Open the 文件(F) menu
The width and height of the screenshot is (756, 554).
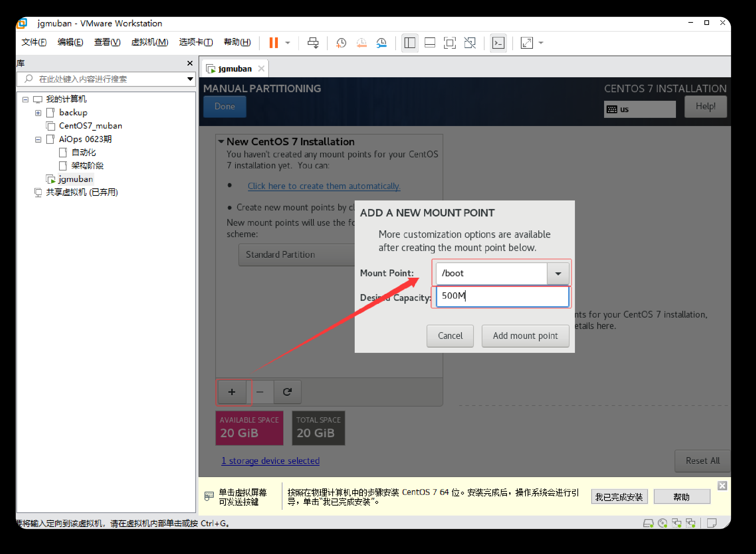[x=34, y=42]
